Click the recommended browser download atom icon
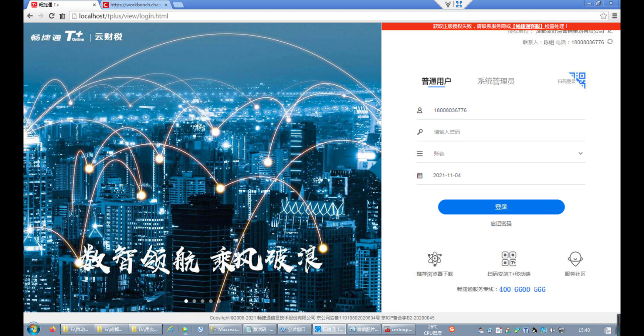The image size is (644, 336). [435, 259]
